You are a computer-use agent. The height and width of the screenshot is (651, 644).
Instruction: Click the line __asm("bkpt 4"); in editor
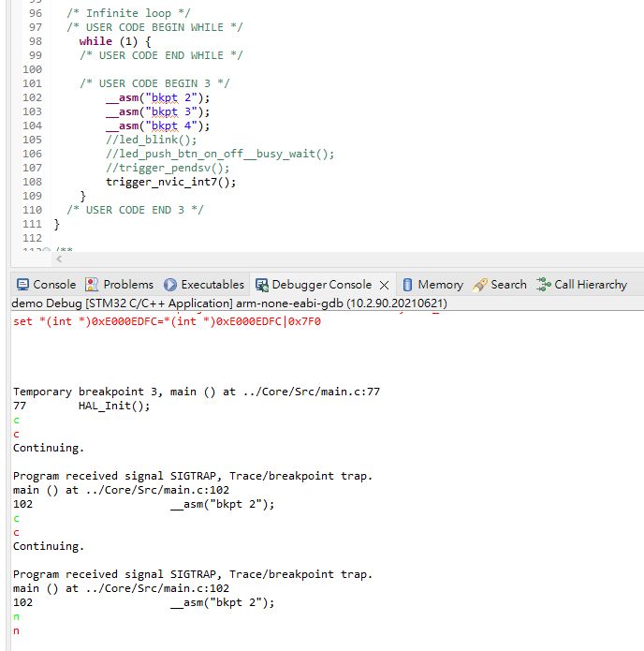pos(157,126)
